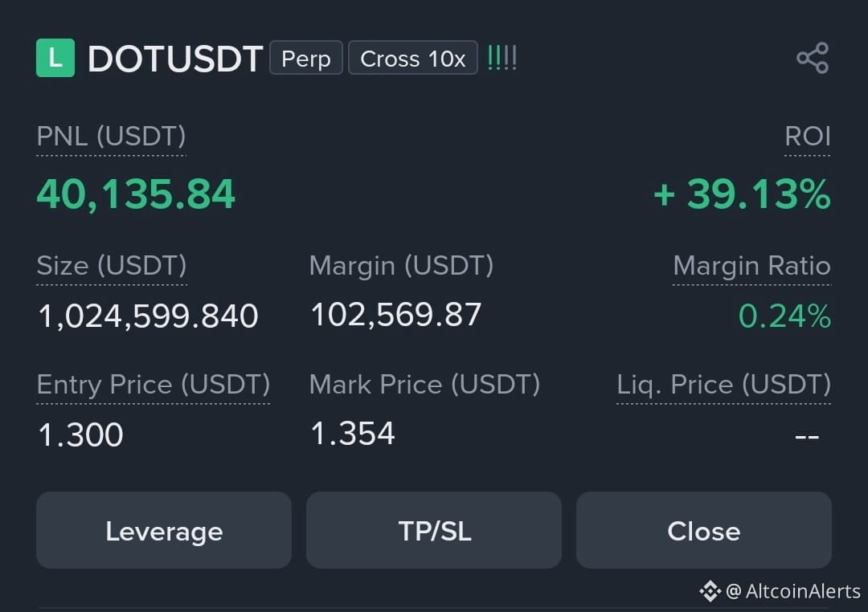
Task: Tap the ADL indicator bars
Action: pyautogui.click(x=502, y=58)
